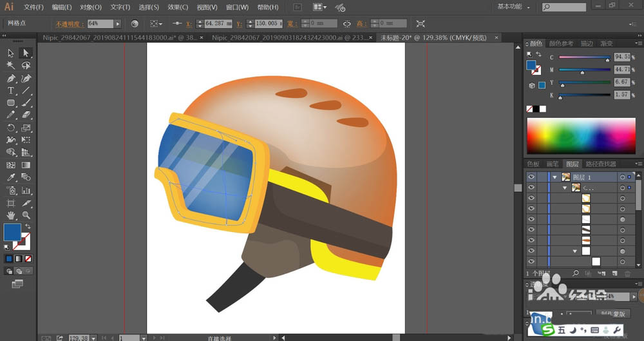This screenshot has height=341, width=644.
Task: Open the 对象(O) menu
Action: click(91, 7)
